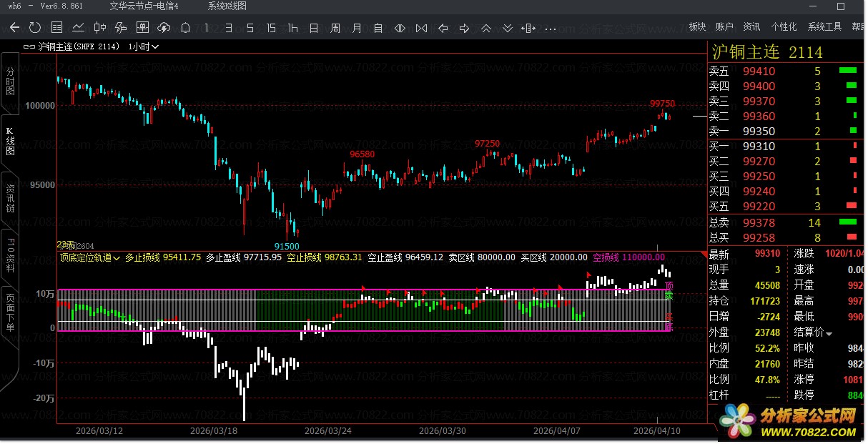
Task: Click the 卖一 price 99350 row
Action: (x=759, y=131)
